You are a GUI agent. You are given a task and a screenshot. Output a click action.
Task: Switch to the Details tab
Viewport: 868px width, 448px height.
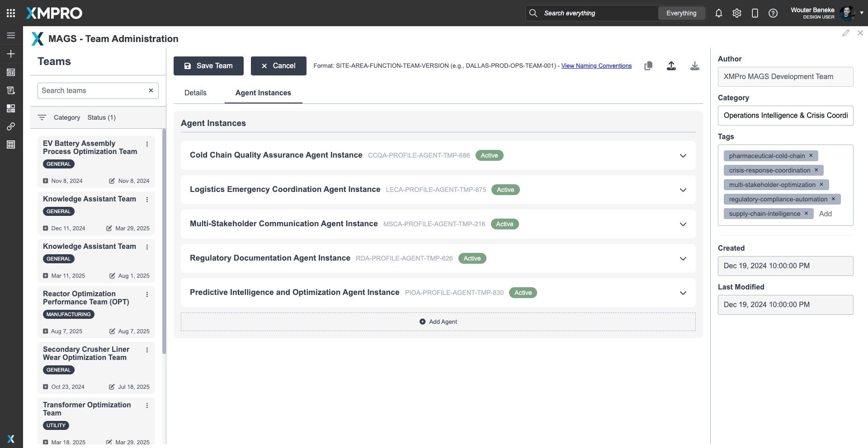195,93
